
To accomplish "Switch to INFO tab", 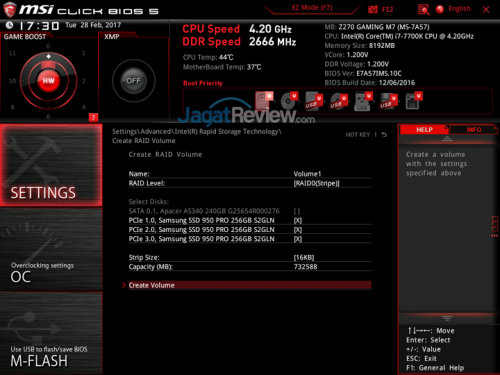I will pyautogui.click(x=474, y=130).
